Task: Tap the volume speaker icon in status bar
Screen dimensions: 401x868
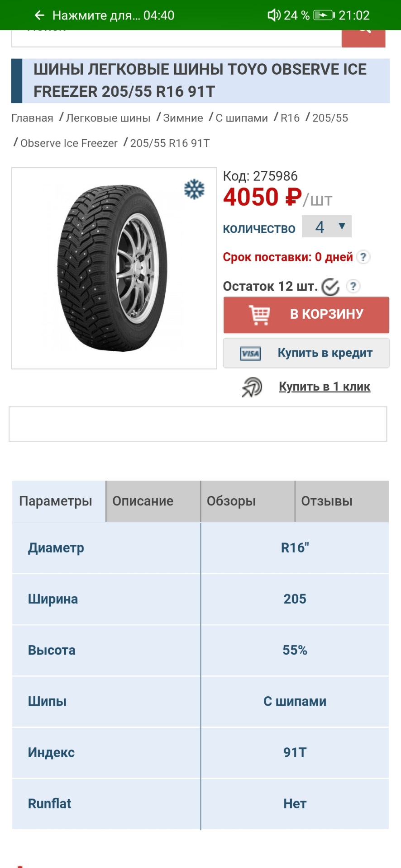Action: coord(273,15)
